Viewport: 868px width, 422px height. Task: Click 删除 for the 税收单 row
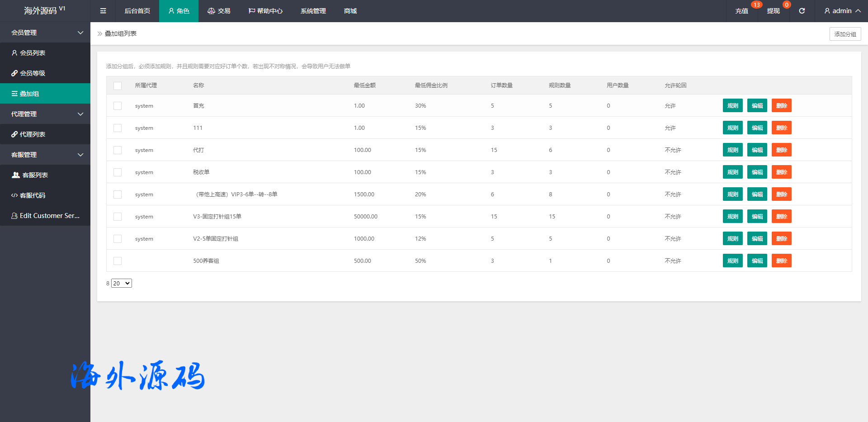[x=781, y=172]
